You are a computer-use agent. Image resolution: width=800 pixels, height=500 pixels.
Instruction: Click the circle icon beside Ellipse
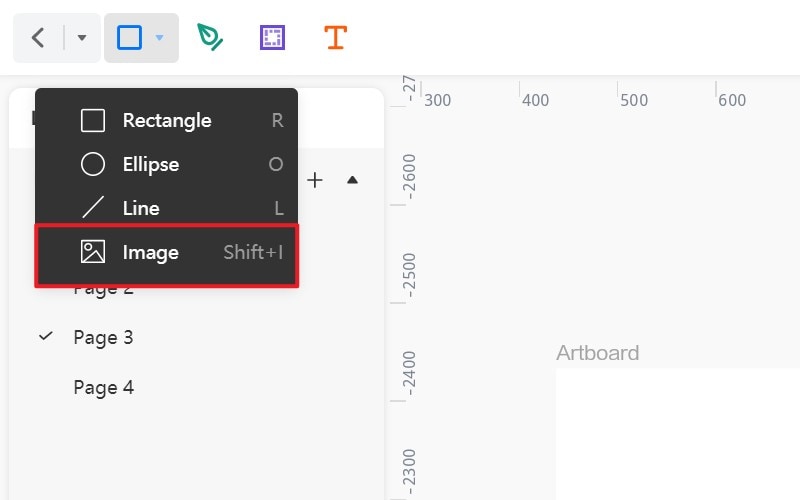coord(93,164)
